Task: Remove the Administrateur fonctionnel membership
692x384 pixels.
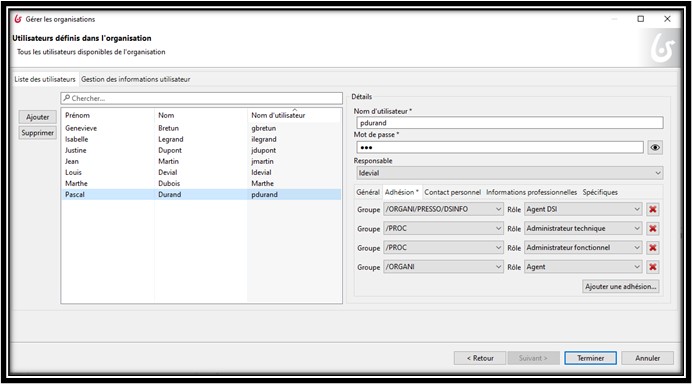Action: click(x=653, y=248)
